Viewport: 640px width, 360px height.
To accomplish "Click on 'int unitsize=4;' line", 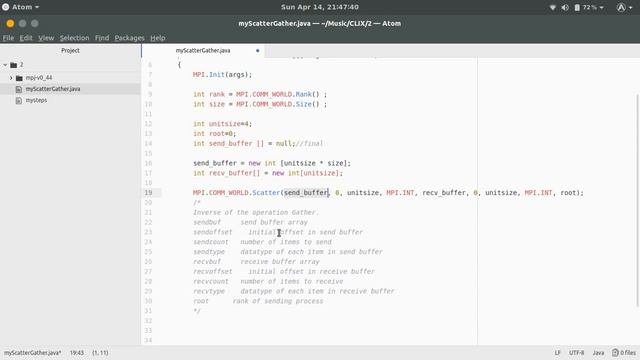I will click(x=222, y=124).
